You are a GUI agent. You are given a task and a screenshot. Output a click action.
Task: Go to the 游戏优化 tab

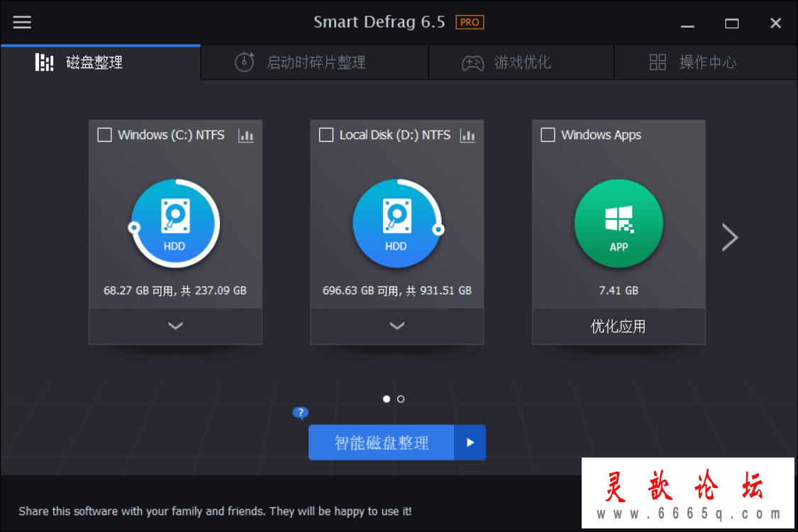tap(521, 62)
